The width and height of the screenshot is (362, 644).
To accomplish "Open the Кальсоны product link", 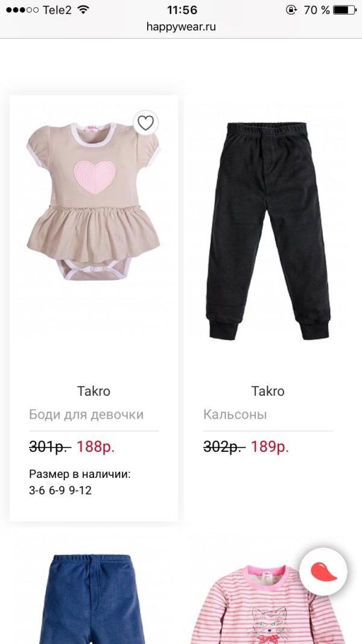I will coord(235,414).
